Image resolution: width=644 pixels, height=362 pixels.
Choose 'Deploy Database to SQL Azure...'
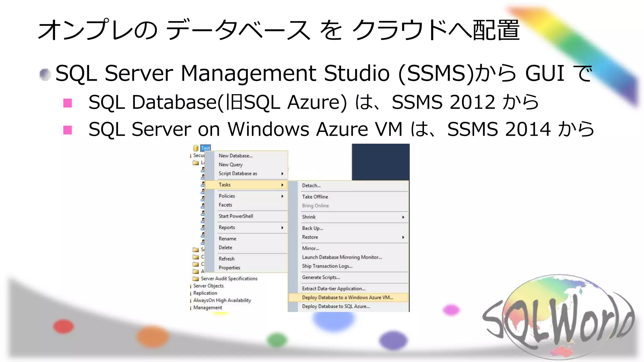pos(336,306)
